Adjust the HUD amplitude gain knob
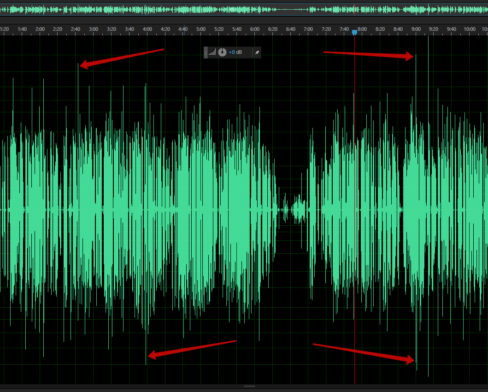488x392 pixels. coord(222,52)
